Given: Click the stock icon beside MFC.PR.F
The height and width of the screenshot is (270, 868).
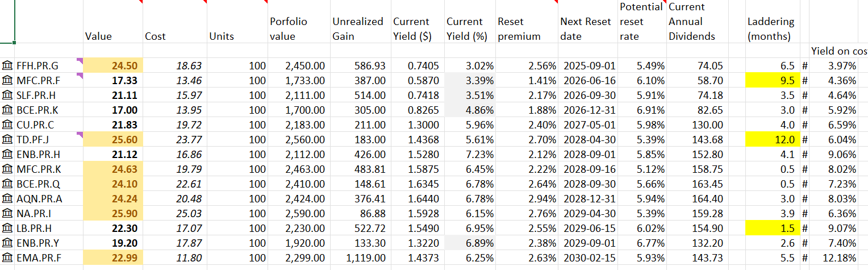Looking at the screenshot, I should tap(7, 81).
